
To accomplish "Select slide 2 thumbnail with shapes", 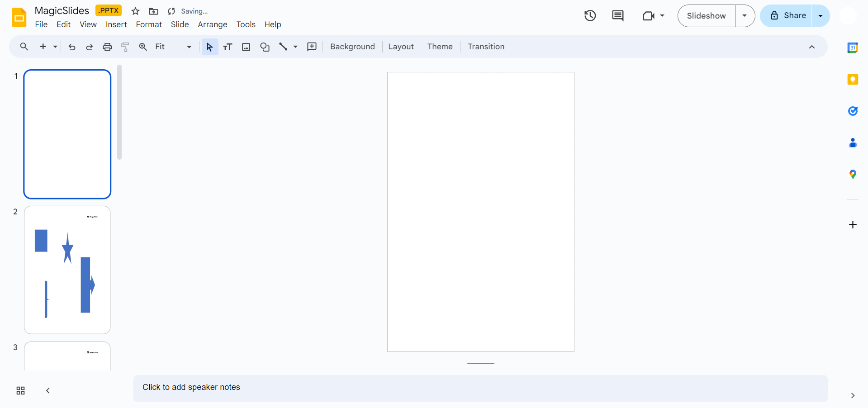I will pyautogui.click(x=67, y=270).
